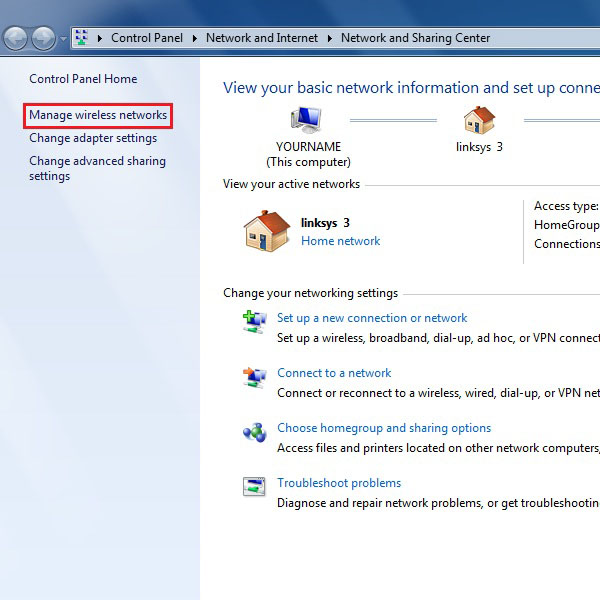Click the YOURNAME computer icon

point(306,120)
